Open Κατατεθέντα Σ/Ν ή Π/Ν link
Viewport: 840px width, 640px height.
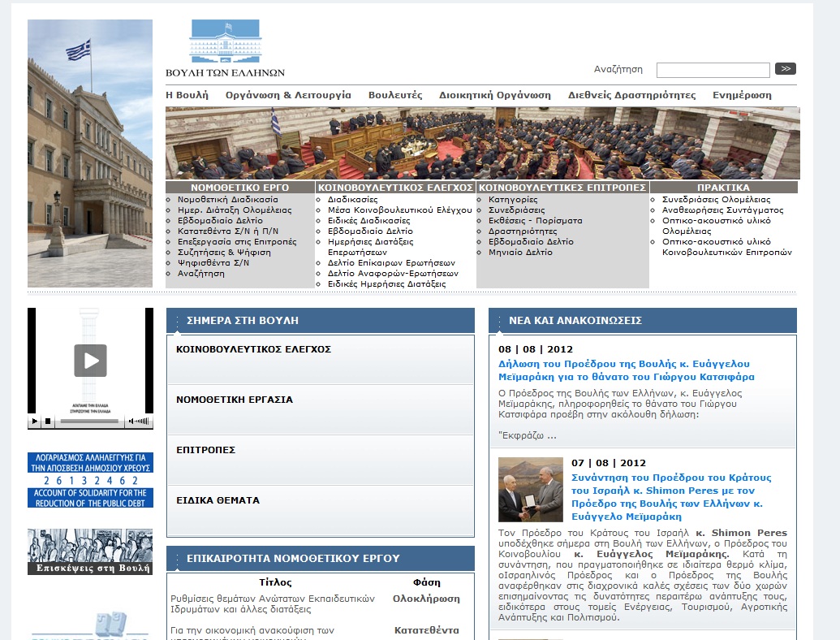(x=228, y=231)
